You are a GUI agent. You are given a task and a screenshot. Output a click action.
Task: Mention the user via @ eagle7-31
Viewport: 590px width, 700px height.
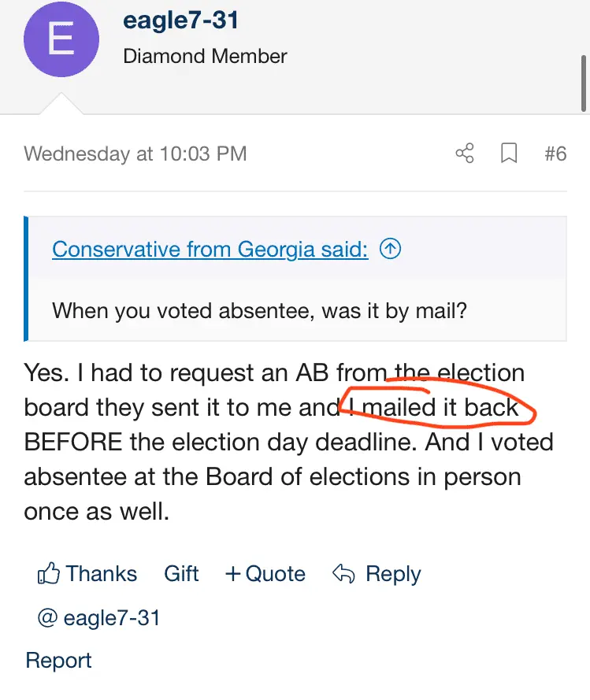coord(99,618)
